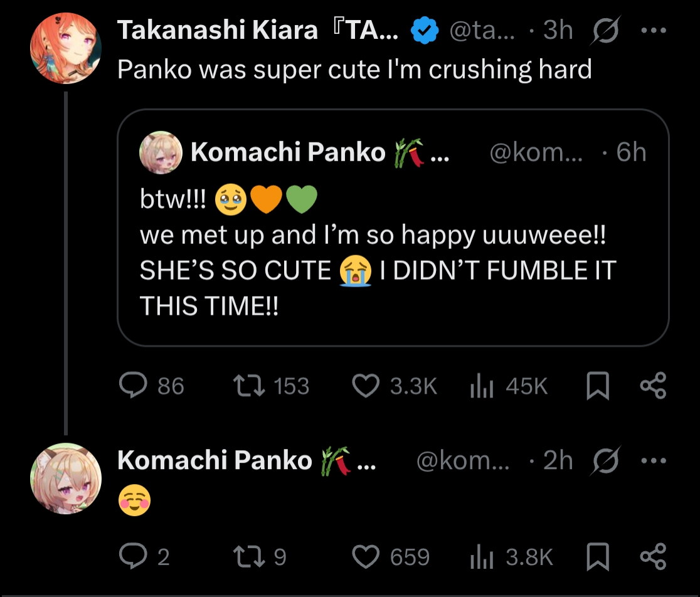Share Komachi Panko's reply tweet
Viewport: 700px width, 597px height.
click(653, 556)
